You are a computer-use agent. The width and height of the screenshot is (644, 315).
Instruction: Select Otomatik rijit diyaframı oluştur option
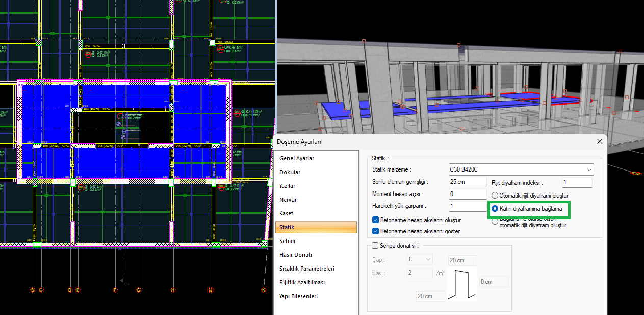click(x=495, y=196)
